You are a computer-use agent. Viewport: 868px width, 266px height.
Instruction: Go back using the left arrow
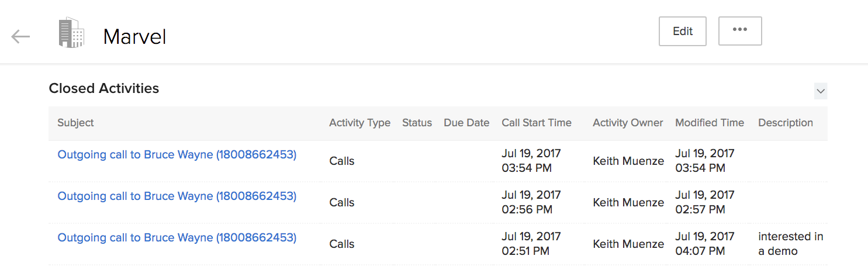20,37
